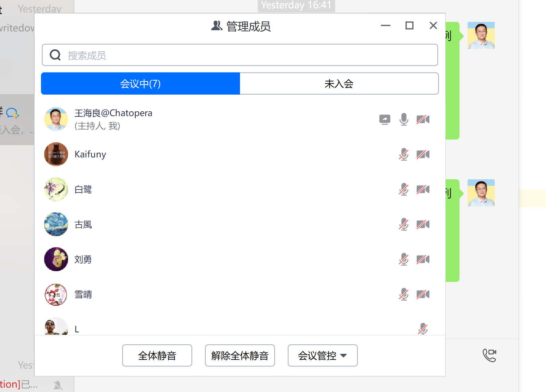
Task: Click the screen sharing icon for 王海良@Chatopera
Action: (384, 119)
